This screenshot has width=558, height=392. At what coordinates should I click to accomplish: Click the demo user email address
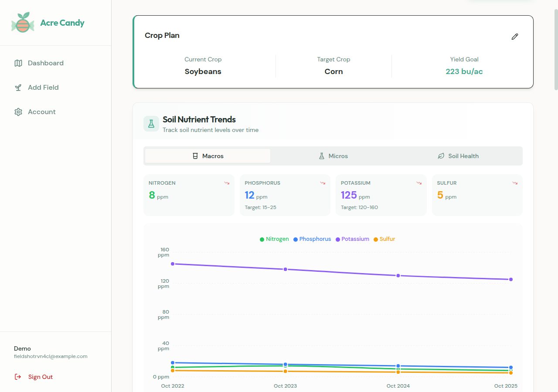point(51,356)
